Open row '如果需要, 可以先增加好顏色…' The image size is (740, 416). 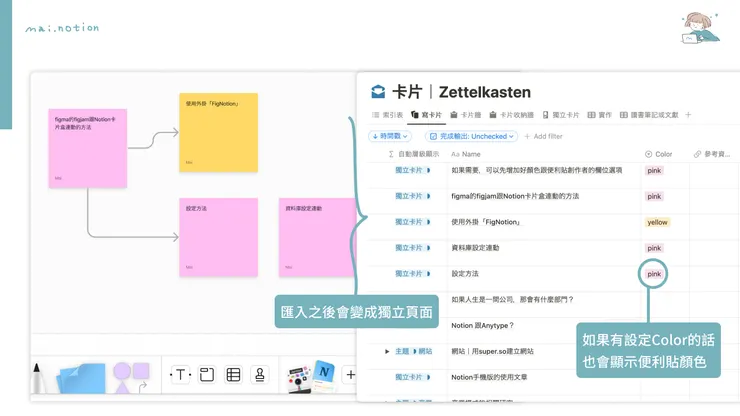[x=537, y=170]
